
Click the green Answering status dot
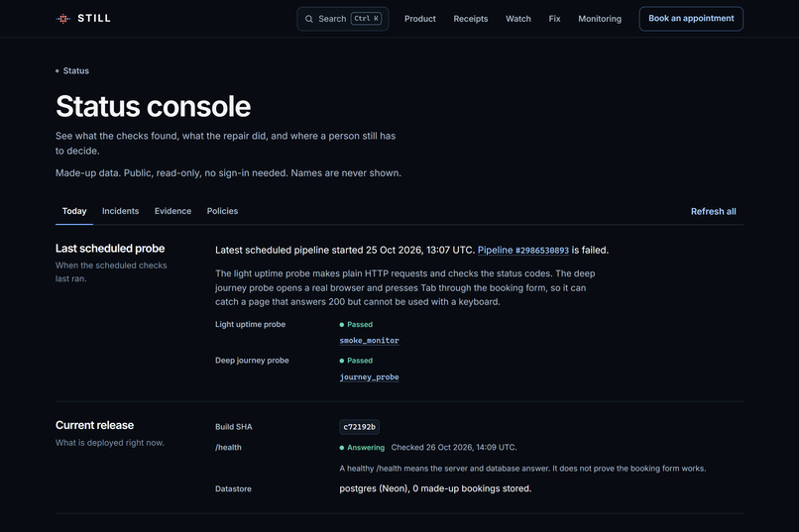pos(342,448)
